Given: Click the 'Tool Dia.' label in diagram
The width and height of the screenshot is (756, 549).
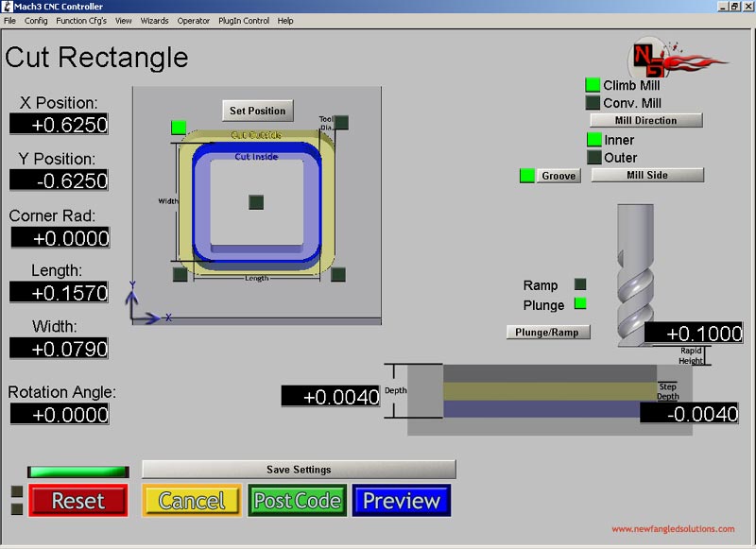Looking at the screenshot, I should point(326,123).
